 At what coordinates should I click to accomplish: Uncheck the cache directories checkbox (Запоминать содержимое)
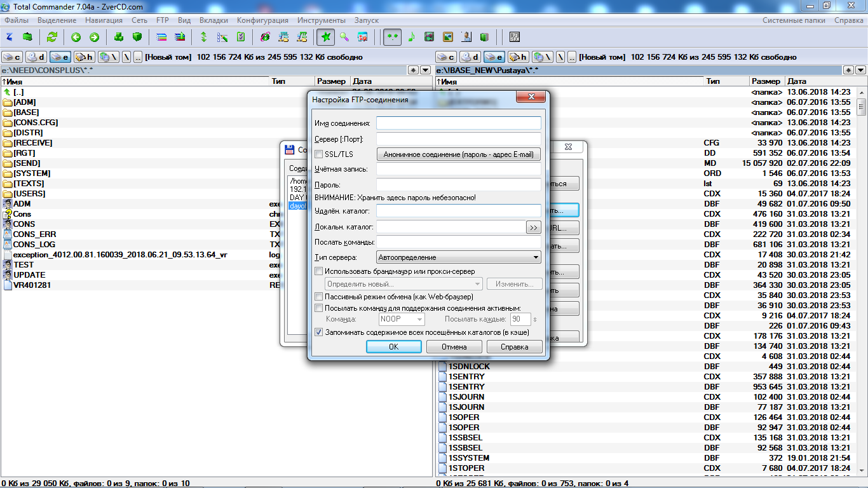pos(319,332)
